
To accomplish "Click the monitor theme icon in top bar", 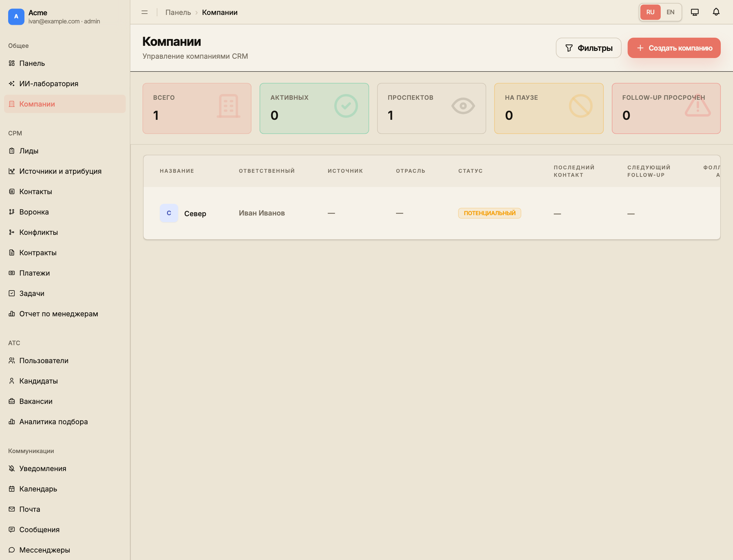I will click(695, 12).
